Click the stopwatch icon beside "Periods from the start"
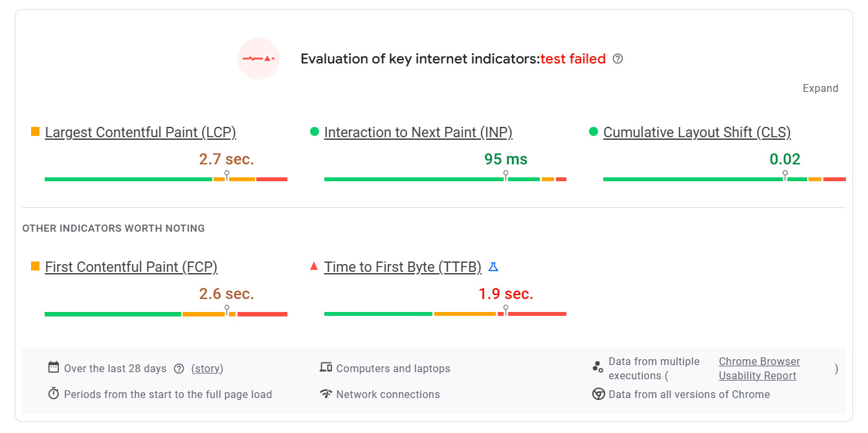 coord(53,393)
